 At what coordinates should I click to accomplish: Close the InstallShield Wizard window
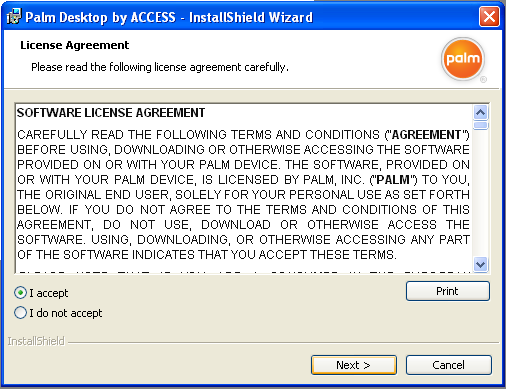[x=489, y=16]
